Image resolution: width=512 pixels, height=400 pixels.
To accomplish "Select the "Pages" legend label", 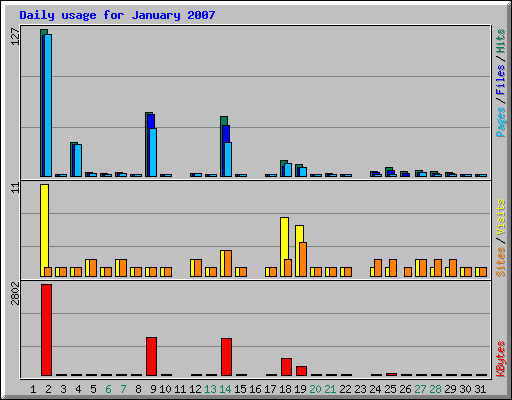I will point(501,122).
